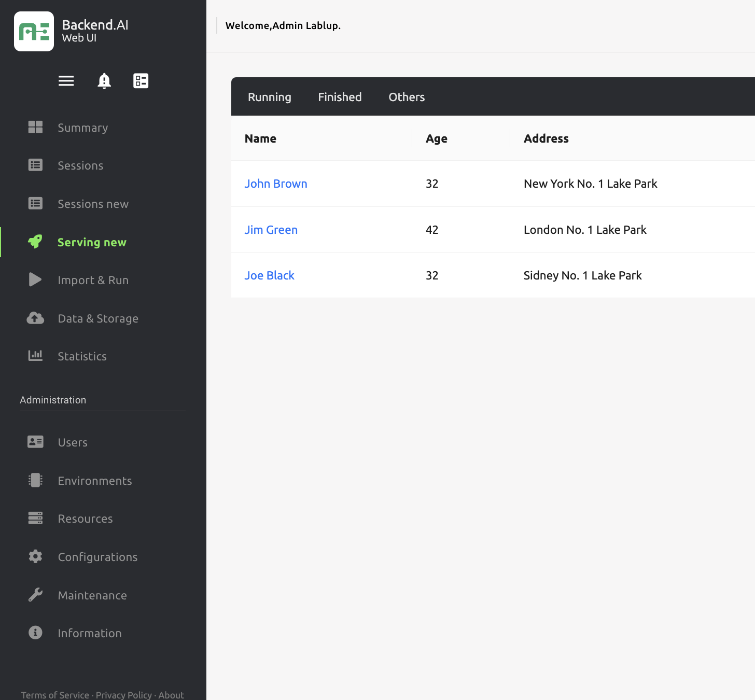Click the Backend.AI logo

34,31
